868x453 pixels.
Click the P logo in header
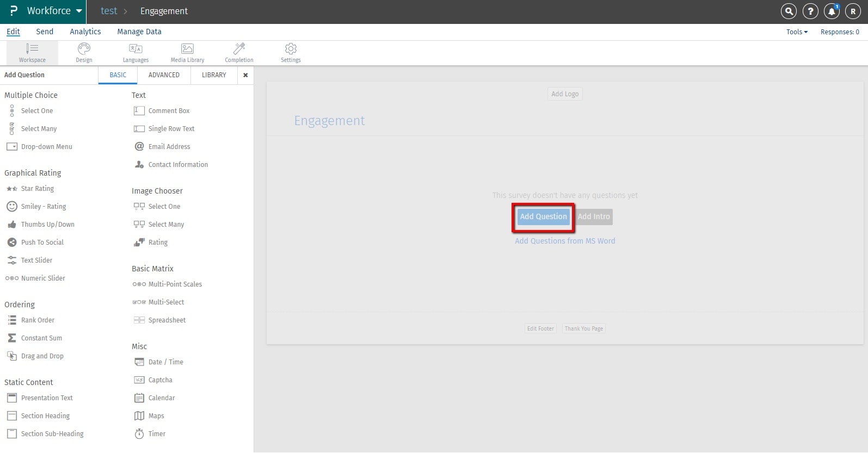pos(14,11)
